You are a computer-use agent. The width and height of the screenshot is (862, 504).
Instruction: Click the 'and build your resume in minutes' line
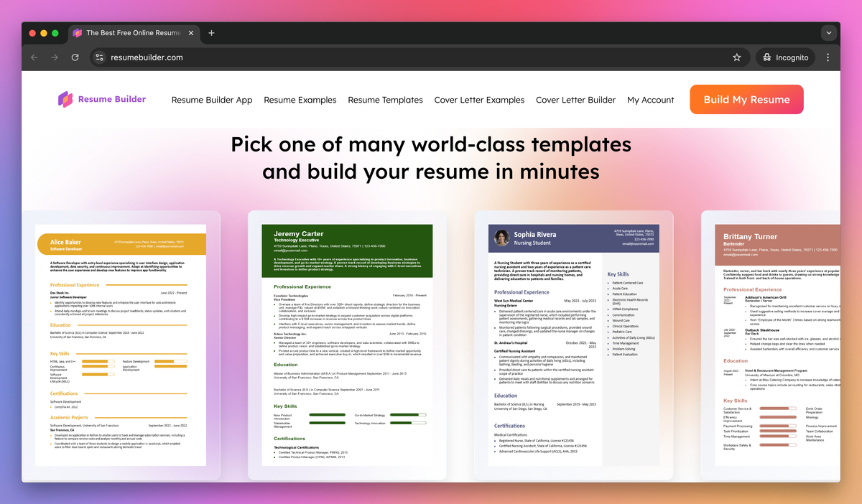pos(431,172)
